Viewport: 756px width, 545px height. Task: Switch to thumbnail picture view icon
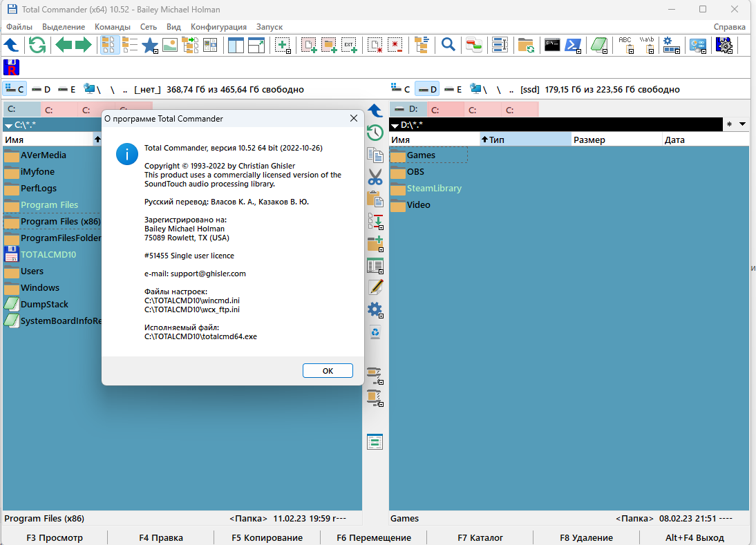[170, 46]
